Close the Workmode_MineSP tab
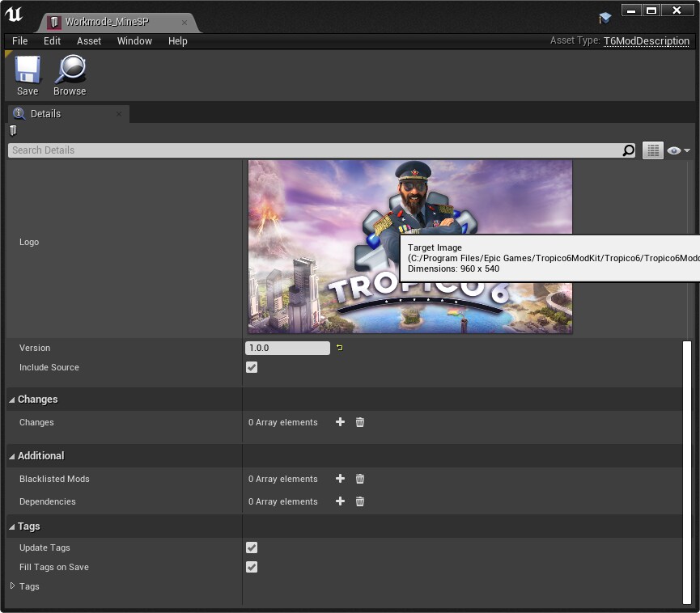Screen dimensions: 700x613 click(185, 23)
